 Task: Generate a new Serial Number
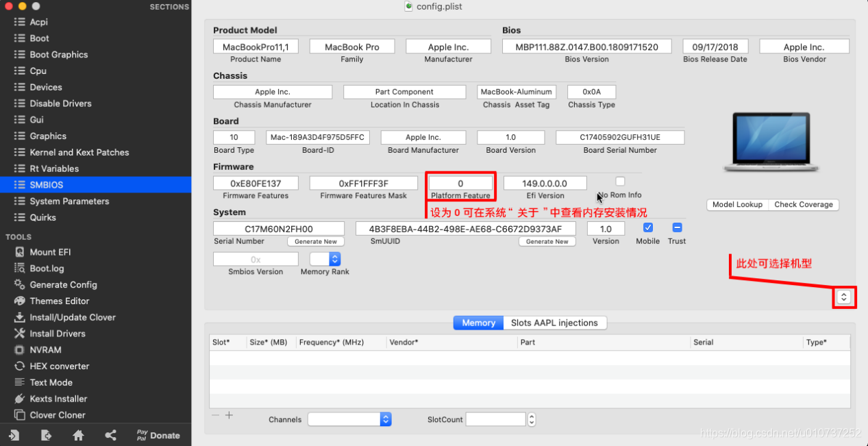[x=316, y=241]
